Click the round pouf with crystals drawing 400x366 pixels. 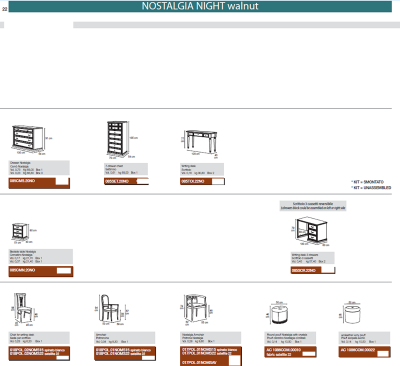[278, 314]
